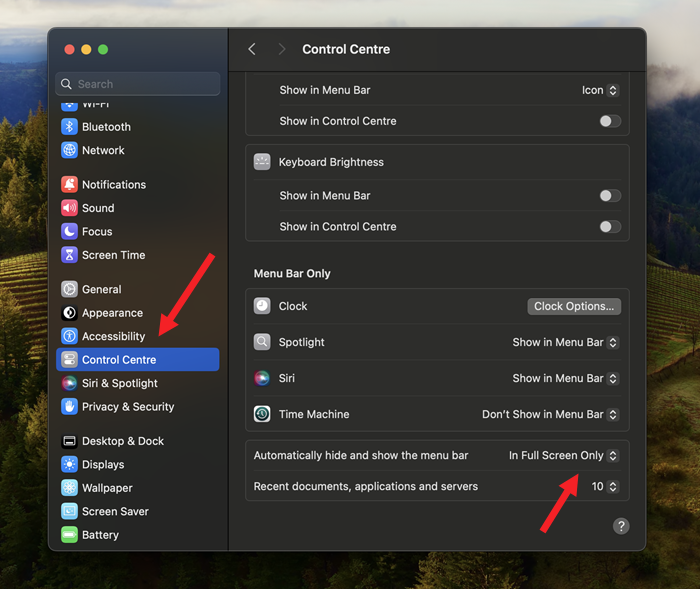Select Privacy & Security in the sidebar
The height and width of the screenshot is (589, 700).
pyautogui.click(x=138, y=406)
